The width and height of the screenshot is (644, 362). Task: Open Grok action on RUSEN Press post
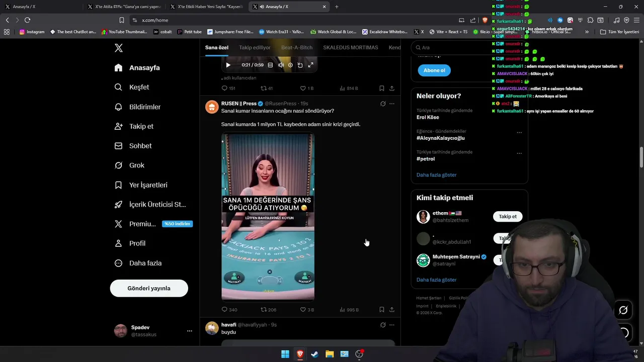383,104
